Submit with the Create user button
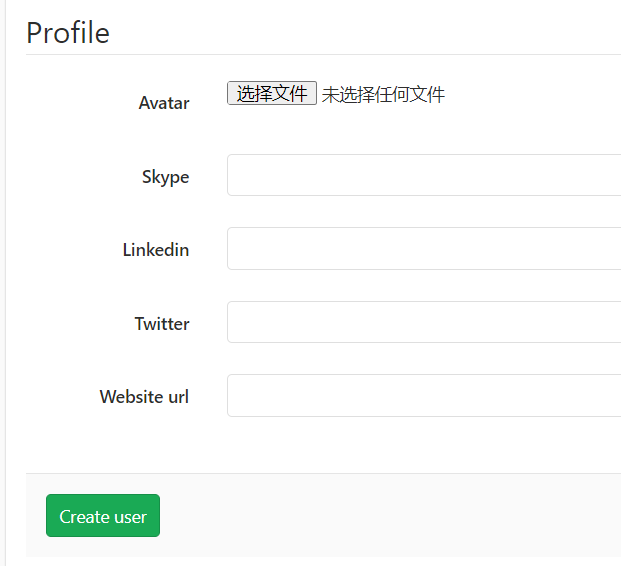The image size is (621, 566). click(103, 515)
